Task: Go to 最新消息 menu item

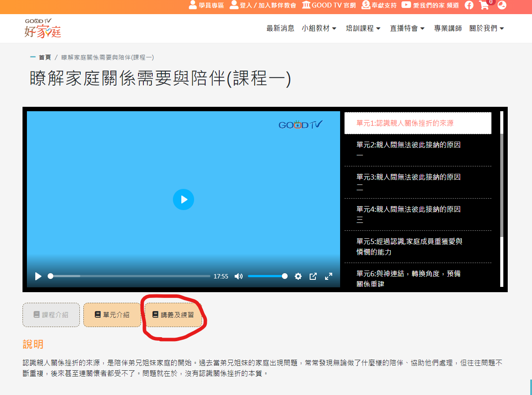Action: (280, 28)
